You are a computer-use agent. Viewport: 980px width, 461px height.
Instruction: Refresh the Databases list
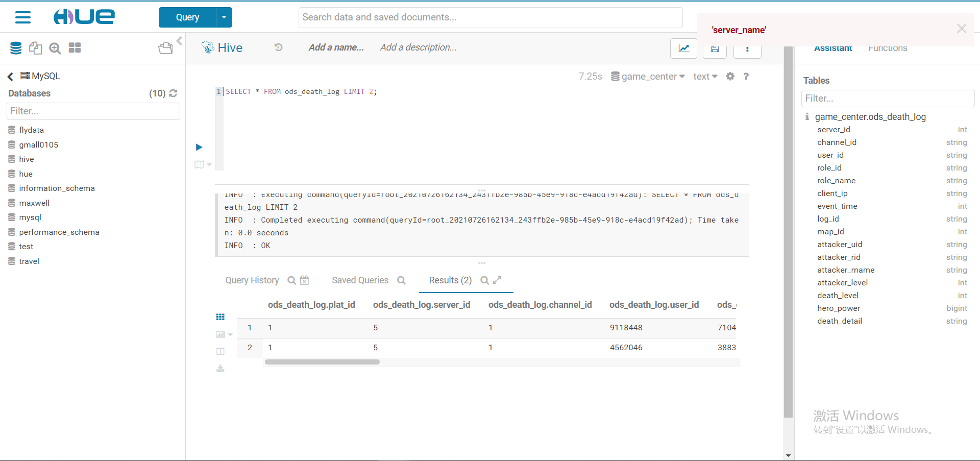pyautogui.click(x=173, y=93)
